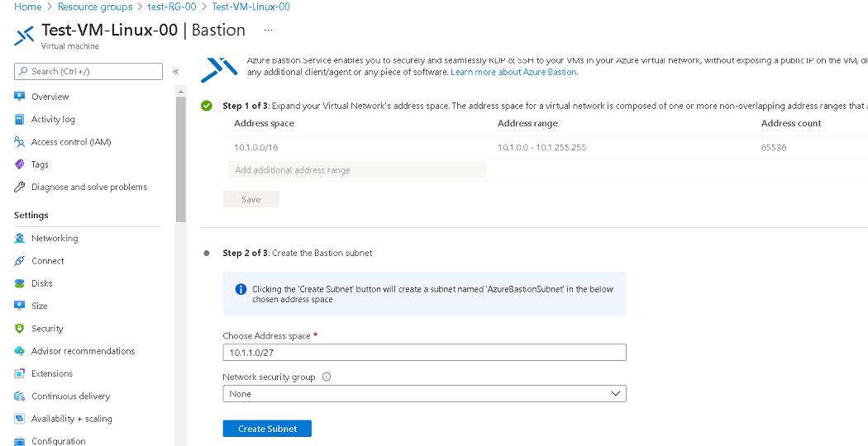Open the ellipsis more options menu
This screenshot has height=446, width=868.
269,31
